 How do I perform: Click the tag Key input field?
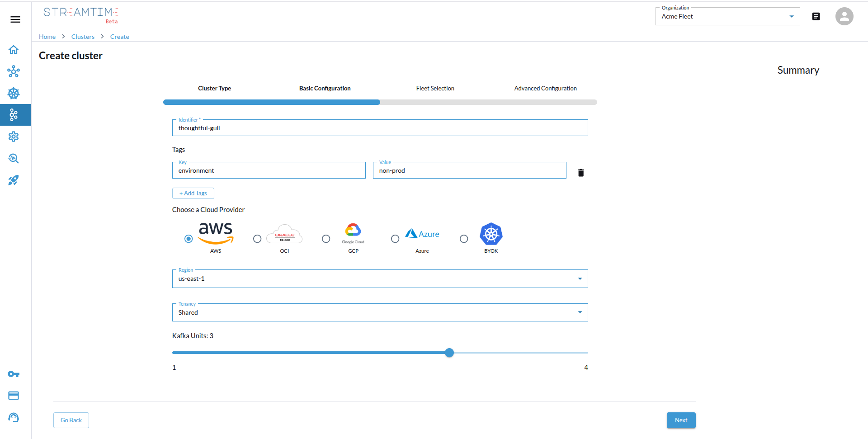269,170
